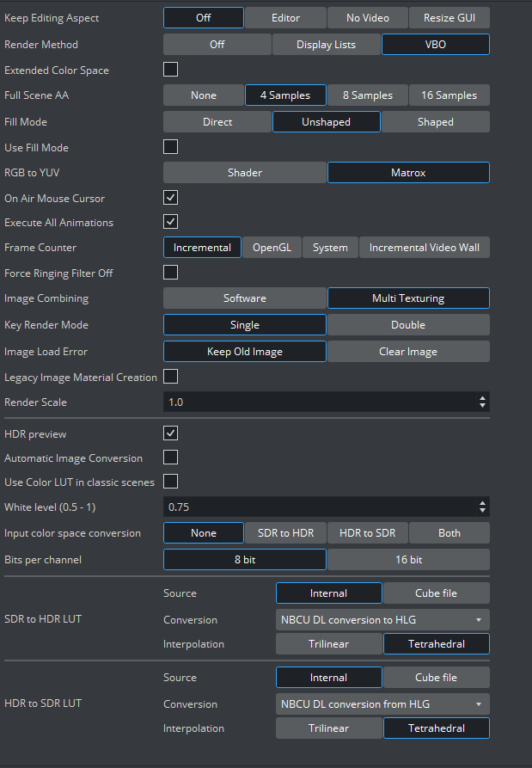Open the SDR to HDR Conversion dropdown
532x768 pixels.
pyautogui.click(x=382, y=619)
